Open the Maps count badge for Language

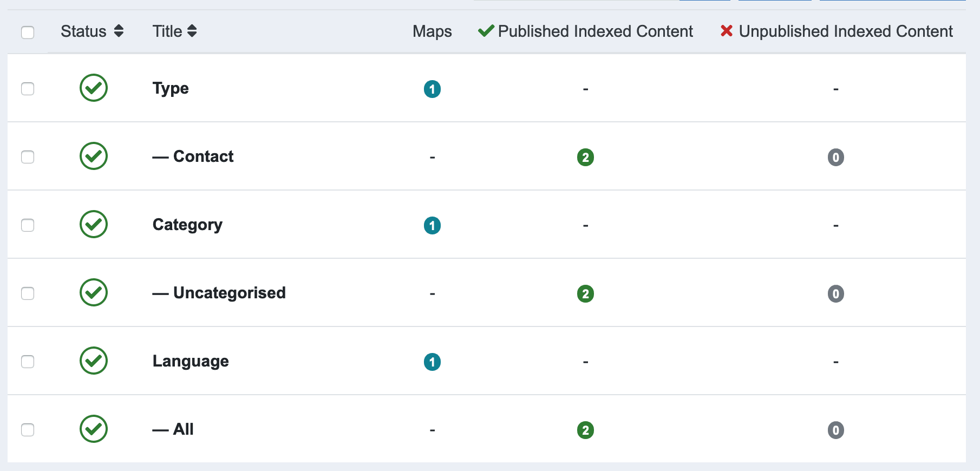point(432,362)
